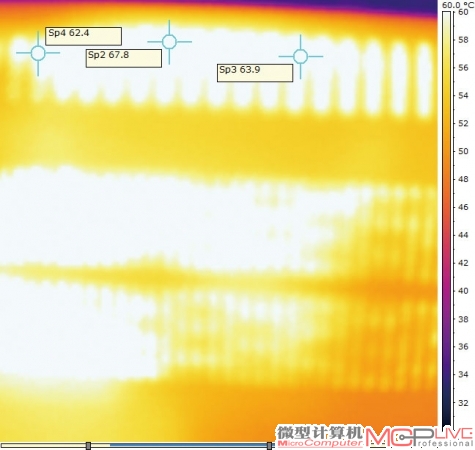Grab the right handle of bottom range slider
Viewport: 475px width, 450px height.
click(x=269, y=446)
